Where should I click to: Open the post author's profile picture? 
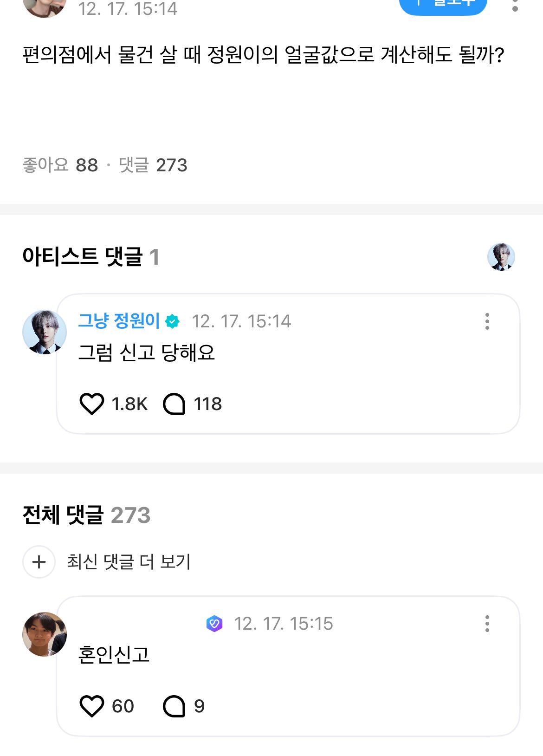point(45,6)
